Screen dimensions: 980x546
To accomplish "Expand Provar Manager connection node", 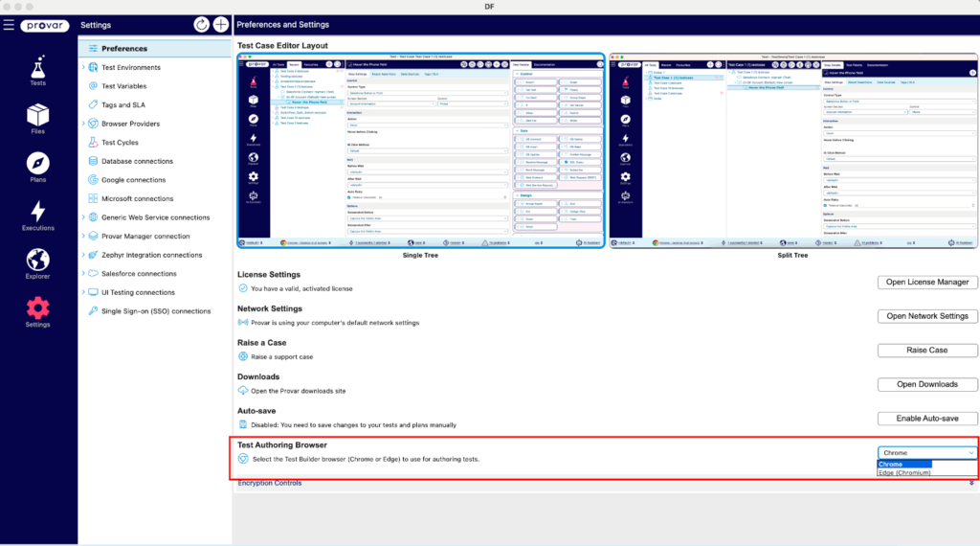I will click(83, 236).
